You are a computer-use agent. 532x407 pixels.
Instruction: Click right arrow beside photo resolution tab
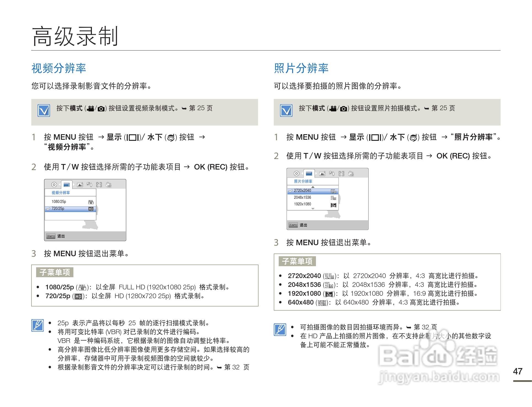(x=316, y=174)
